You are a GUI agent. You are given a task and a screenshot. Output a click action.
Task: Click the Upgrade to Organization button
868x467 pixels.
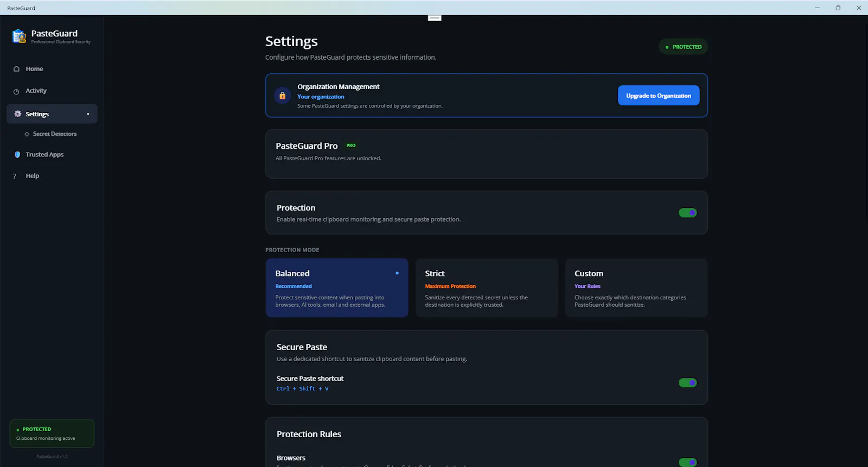click(659, 96)
